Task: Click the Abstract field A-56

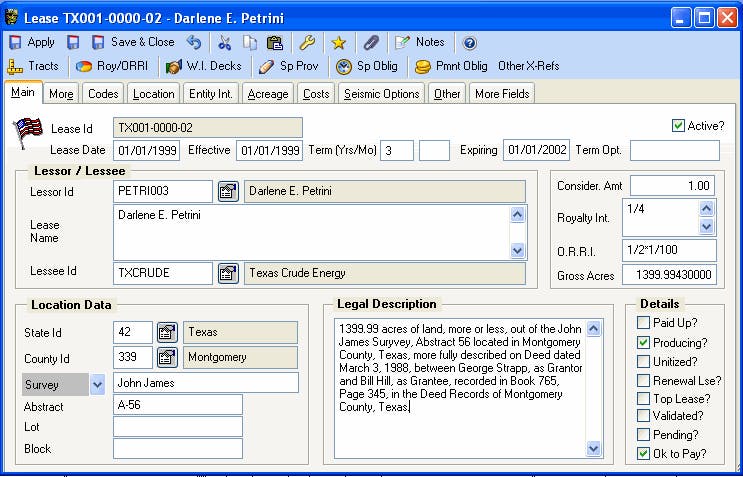Action: 178,405
